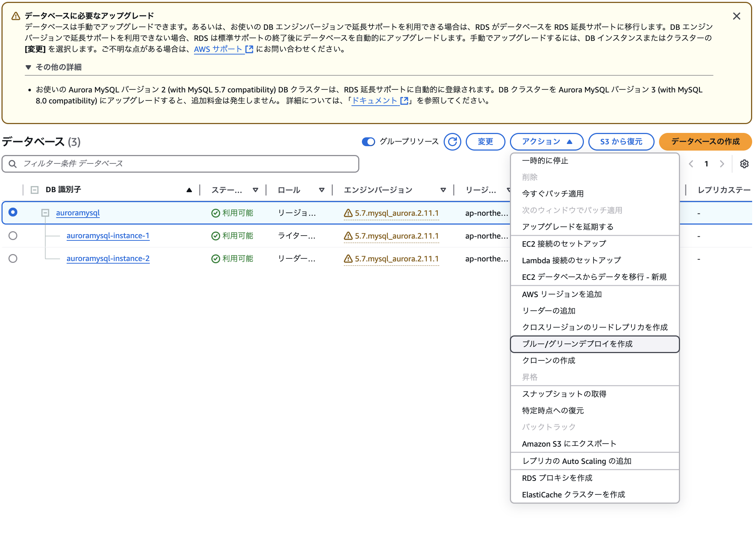Toggle the グループリソース switch
Screen dimensions: 754x560
(368, 142)
